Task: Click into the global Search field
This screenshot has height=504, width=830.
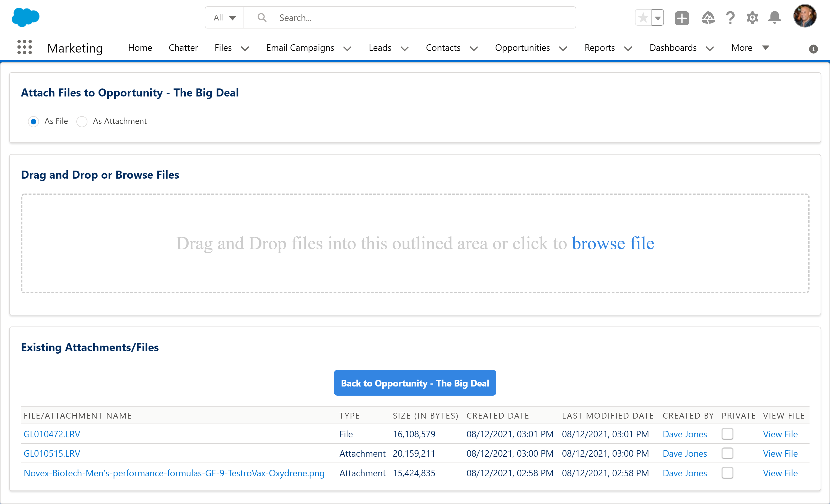Action: (x=409, y=17)
